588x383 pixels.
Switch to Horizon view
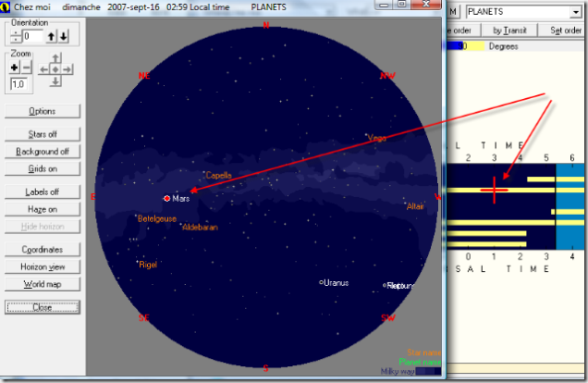pos(43,266)
